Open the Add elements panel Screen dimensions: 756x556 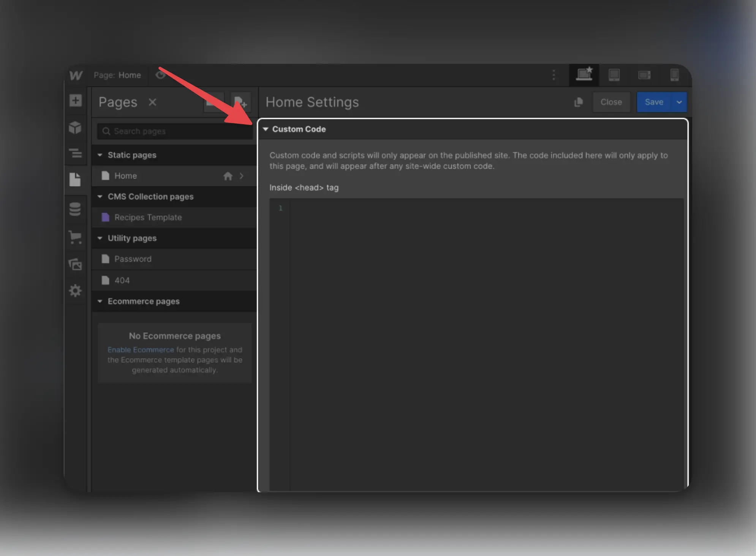click(x=76, y=101)
